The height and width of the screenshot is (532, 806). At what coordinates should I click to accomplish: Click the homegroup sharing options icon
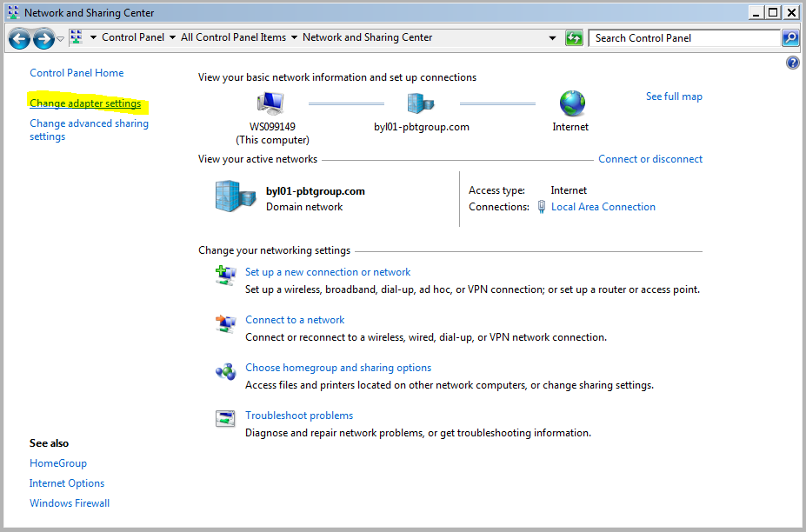pyautogui.click(x=225, y=370)
